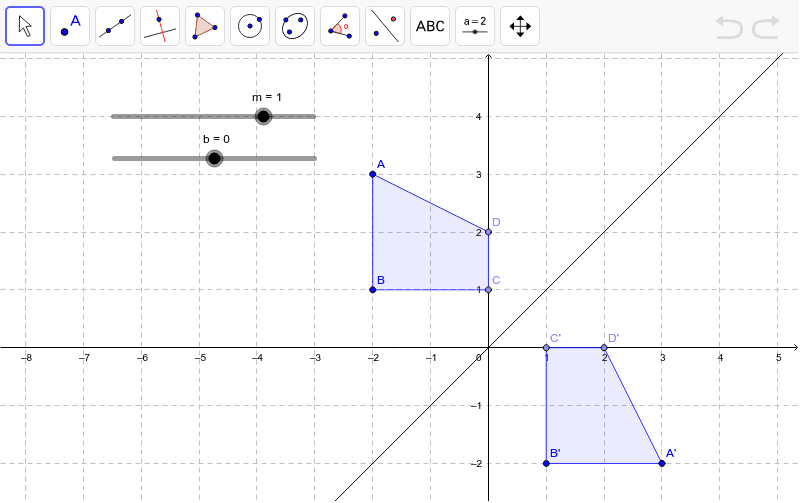Image resolution: width=800 pixels, height=503 pixels.
Task: Select the Angle measurement tool
Action: tap(340, 26)
